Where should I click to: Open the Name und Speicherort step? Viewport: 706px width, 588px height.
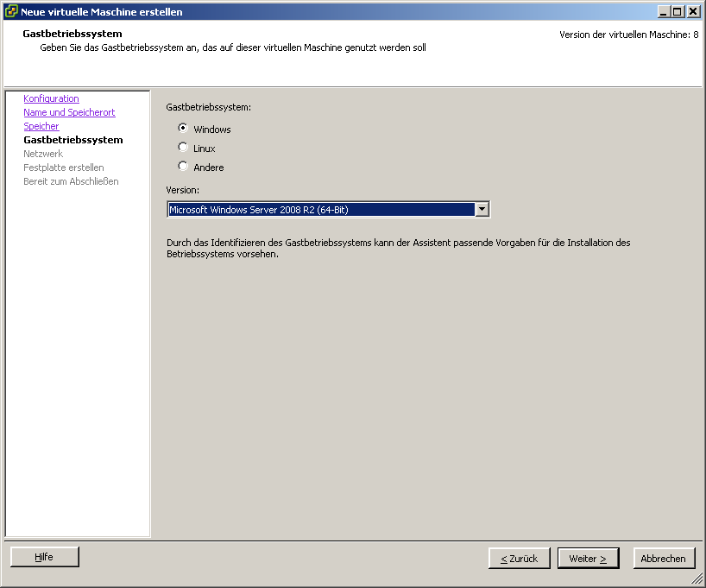[x=69, y=112]
